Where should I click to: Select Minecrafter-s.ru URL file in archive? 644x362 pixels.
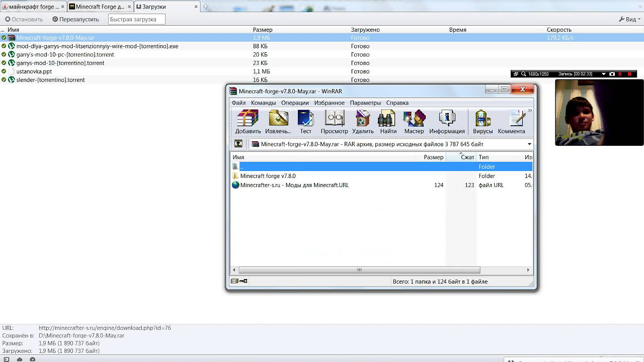point(294,185)
